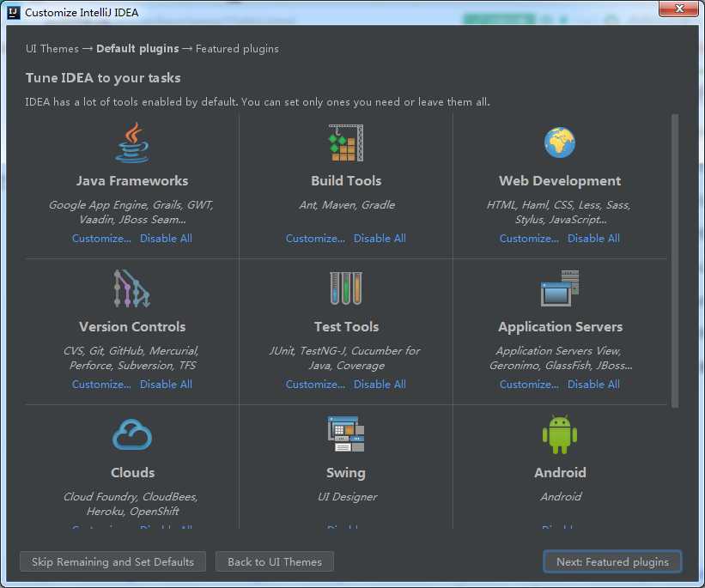This screenshot has width=705, height=588.
Task: Click the Java Frameworks coffee cup icon
Action: 131,143
